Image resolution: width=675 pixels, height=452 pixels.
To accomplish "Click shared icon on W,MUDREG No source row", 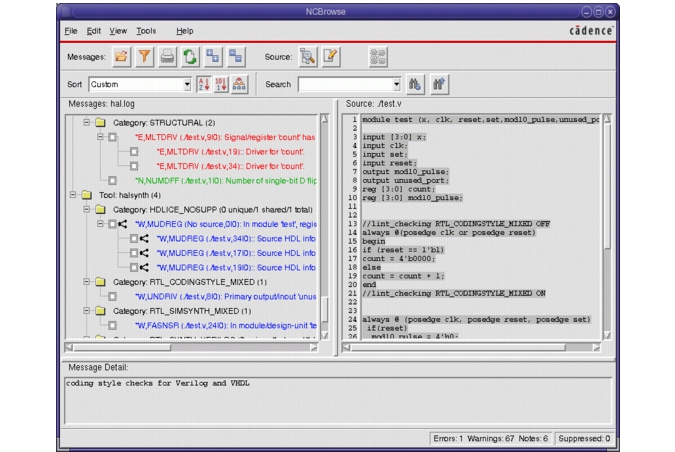I will pos(123,224).
